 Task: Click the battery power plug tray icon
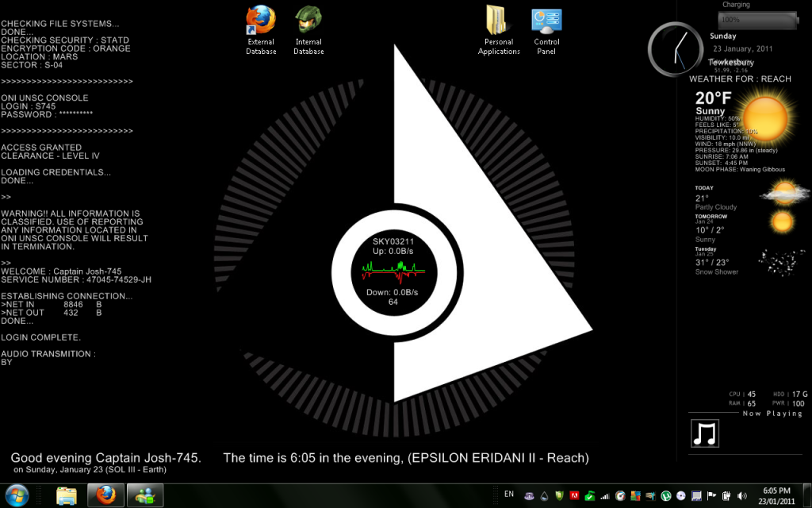click(726, 496)
